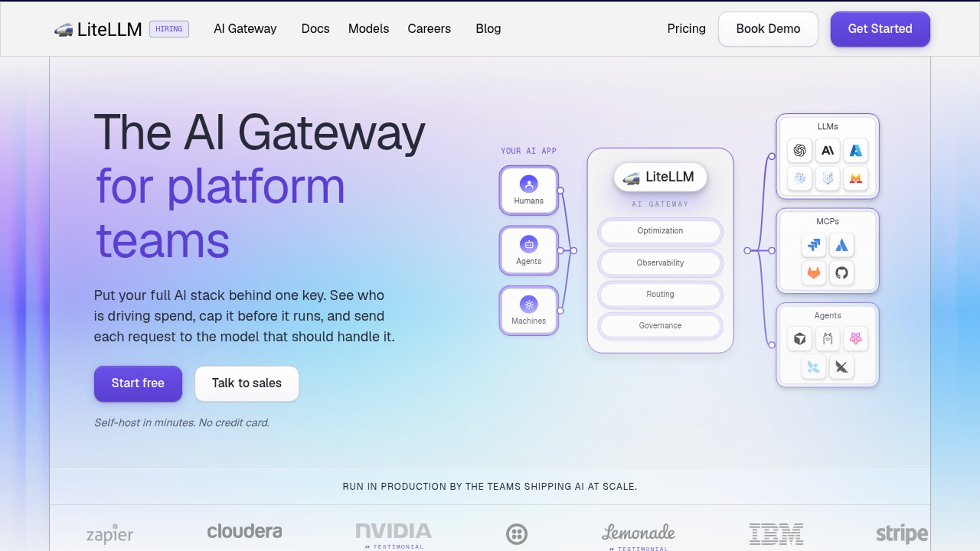Go to the Models nav link
This screenshot has height=551, width=980.
point(369,29)
